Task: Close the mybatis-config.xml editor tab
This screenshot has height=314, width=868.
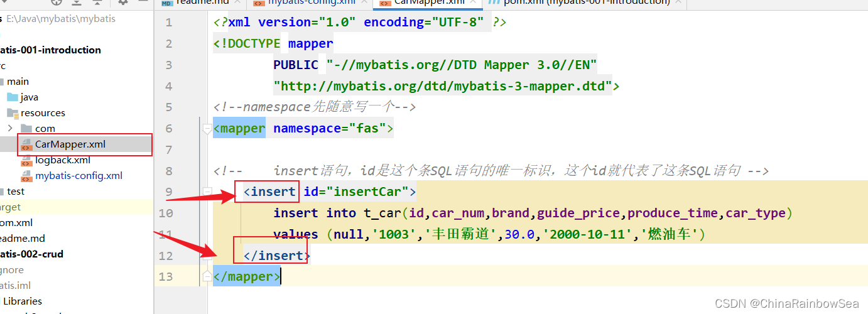Action: (366, 2)
